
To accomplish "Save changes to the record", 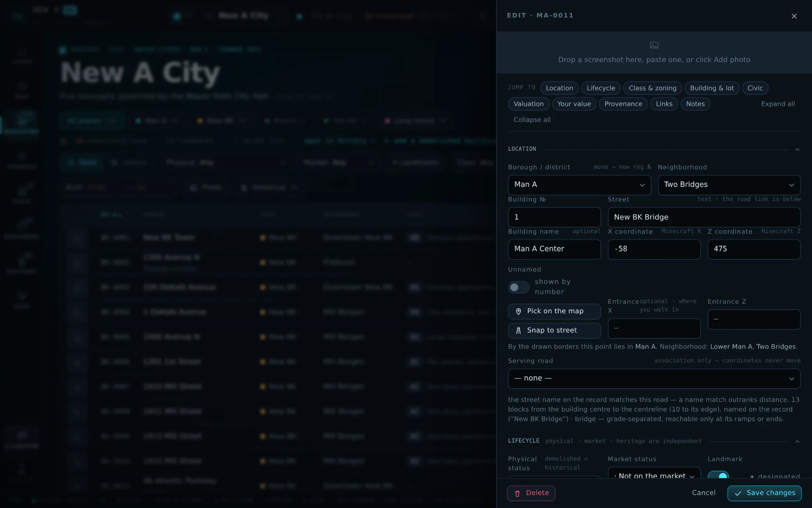I will [x=764, y=493].
